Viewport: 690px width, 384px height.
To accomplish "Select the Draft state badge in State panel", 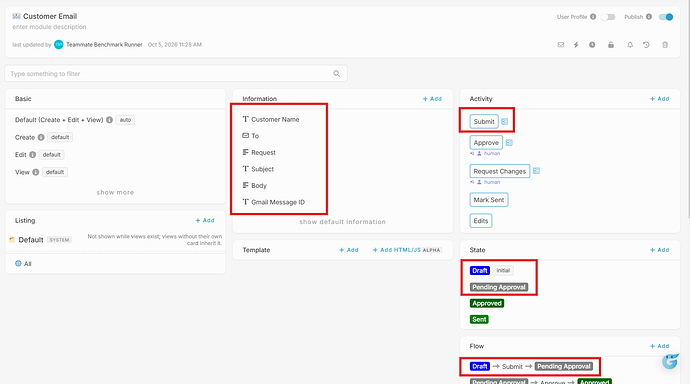I will click(x=480, y=271).
